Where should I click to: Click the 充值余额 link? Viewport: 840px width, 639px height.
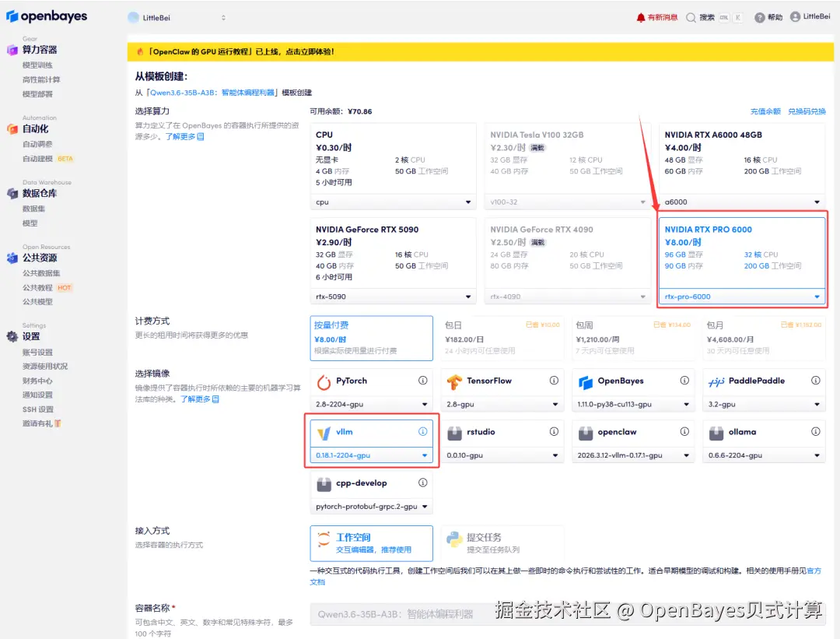click(x=765, y=111)
